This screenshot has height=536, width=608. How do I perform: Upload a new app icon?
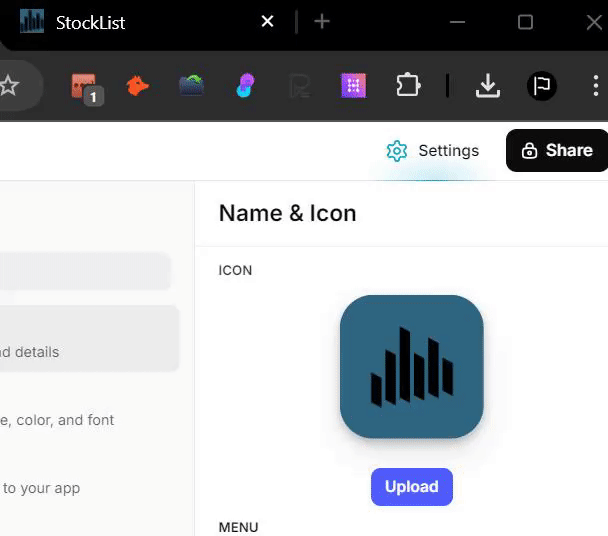(x=412, y=487)
